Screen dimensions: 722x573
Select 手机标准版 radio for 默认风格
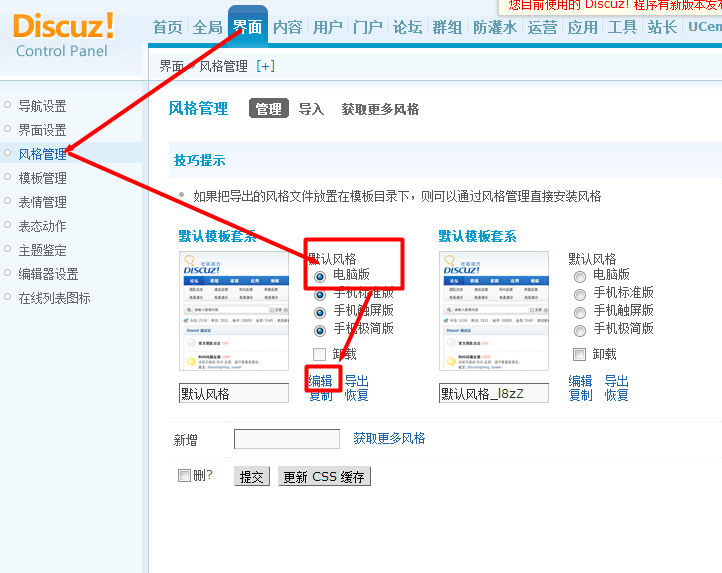[320, 294]
